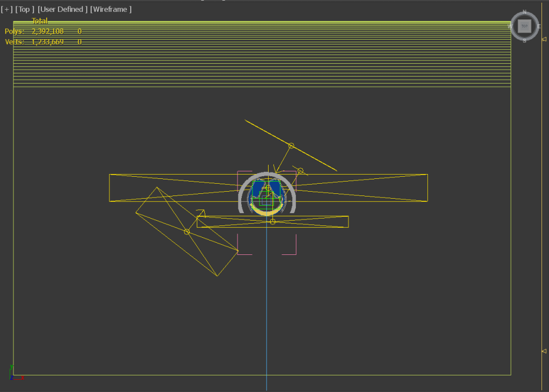This screenshot has height=392, width=549.
Task: Click the W compass label on the ViewCube
Action: pos(510,27)
